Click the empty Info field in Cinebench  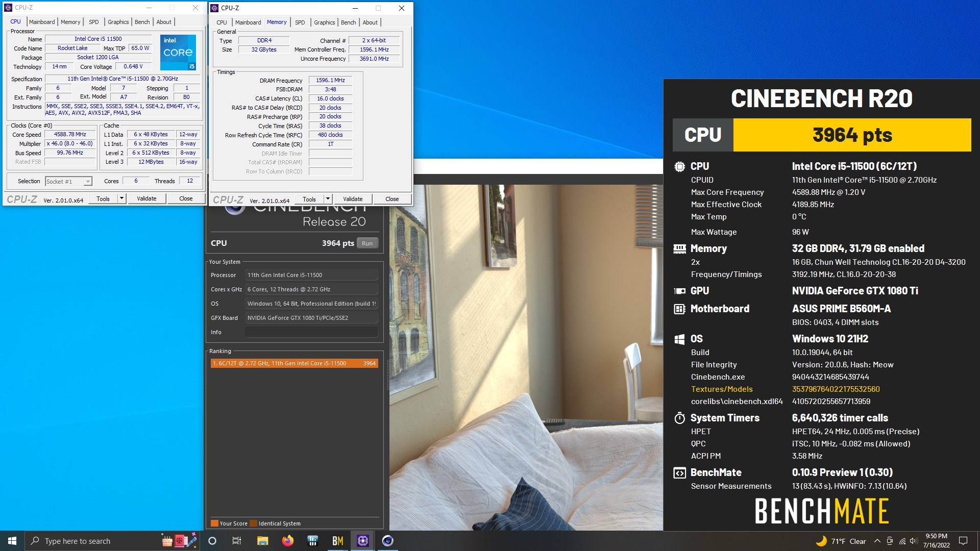point(311,332)
